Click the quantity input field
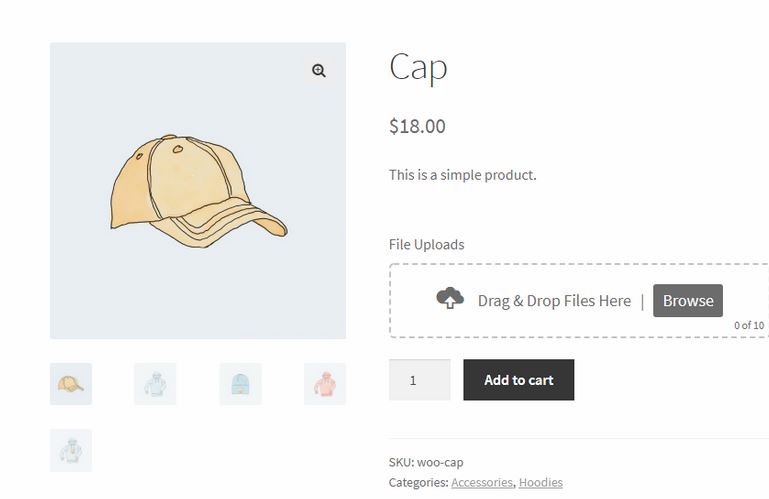The width and height of the screenshot is (769, 499). [x=419, y=380]
